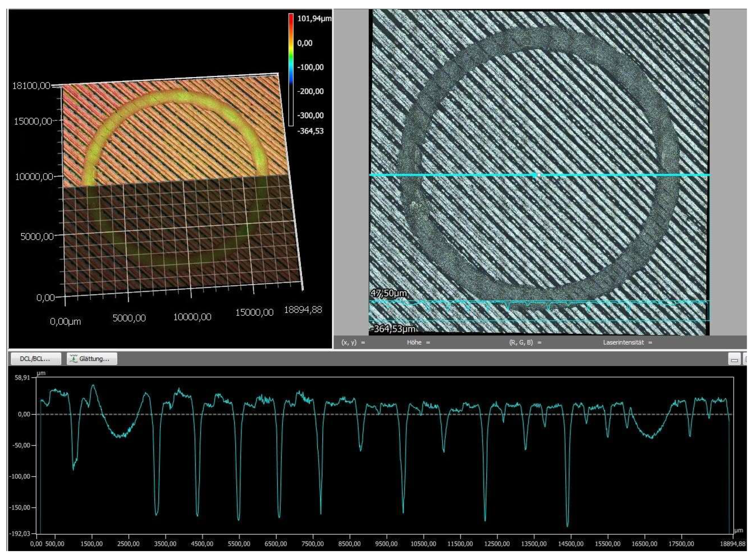Click the profile panel minimize icon
This screenshot has width=756, height=560.
coord(734,360)
